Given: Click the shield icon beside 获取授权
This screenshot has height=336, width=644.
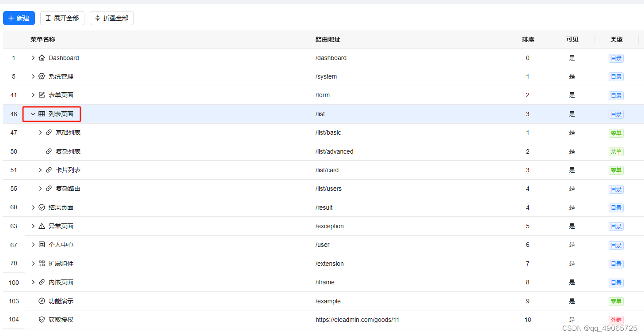Looking at the screenshot, I should [42, 320].
